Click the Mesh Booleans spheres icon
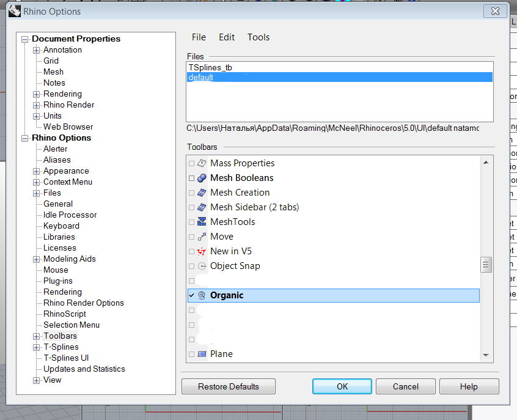This screenshot has width=517, height=420. click(202, 178)
